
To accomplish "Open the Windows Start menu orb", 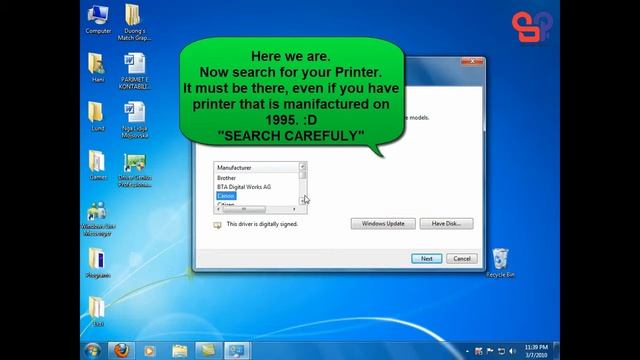I will pyautogui.click(x=93, y=351).
